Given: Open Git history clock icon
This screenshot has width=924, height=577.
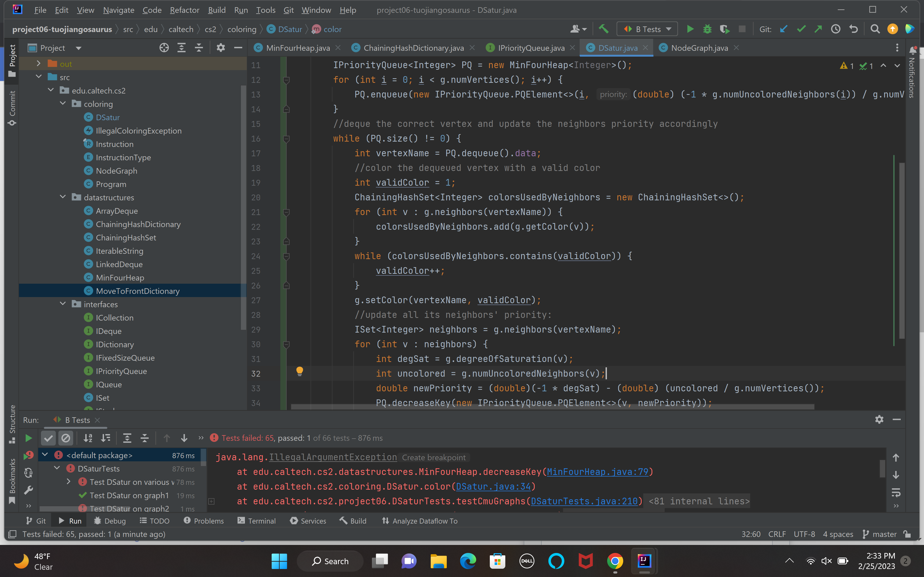Looking at the screenshot, I should pos(836,29).
